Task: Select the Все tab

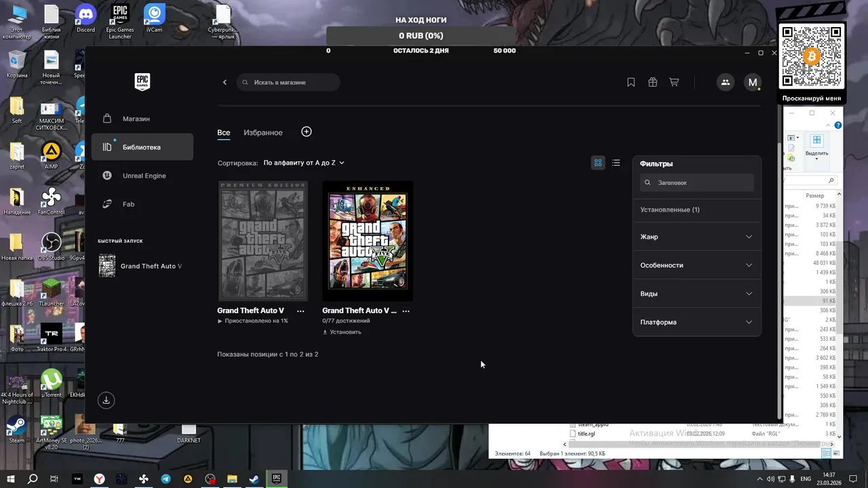Action: point(224,132)
